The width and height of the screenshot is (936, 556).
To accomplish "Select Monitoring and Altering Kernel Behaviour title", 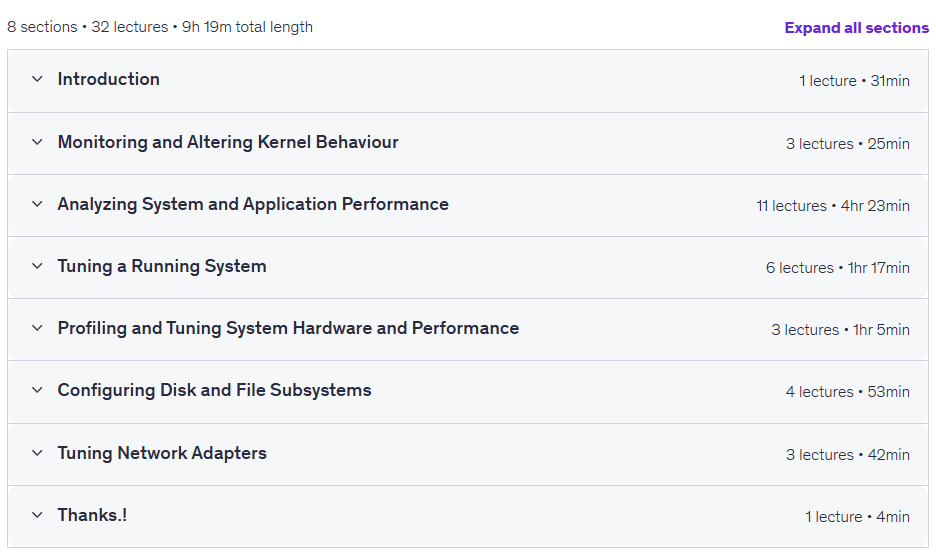I will coord(228,142).
